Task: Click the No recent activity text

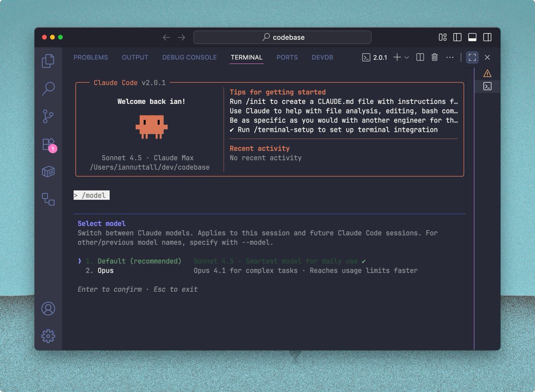Action: (266, 158)
